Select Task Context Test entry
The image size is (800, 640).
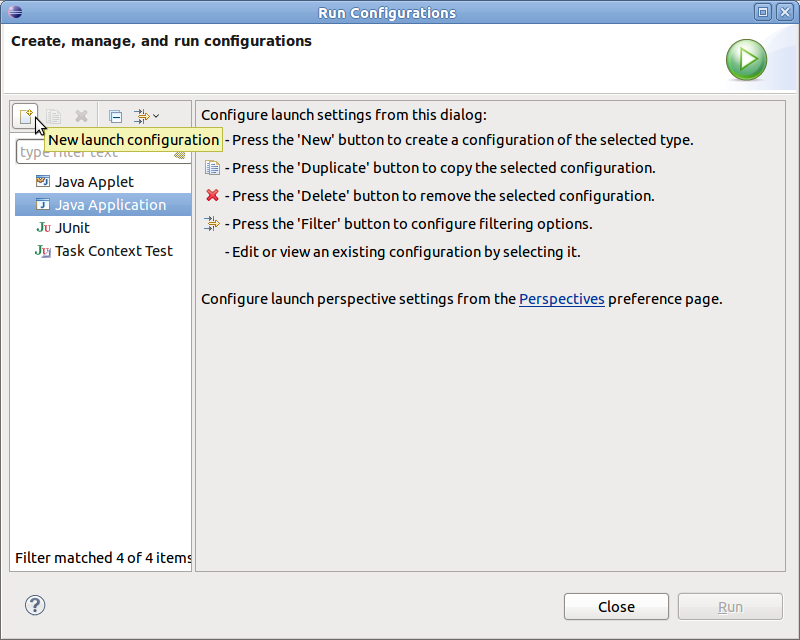point(113,251)
